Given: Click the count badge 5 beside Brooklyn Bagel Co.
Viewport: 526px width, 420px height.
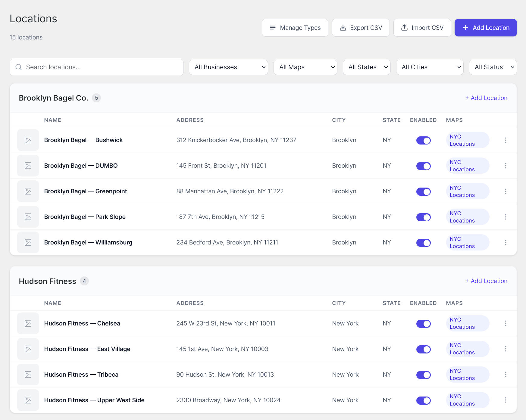Looking at the screenshot, I should (96, 98).
